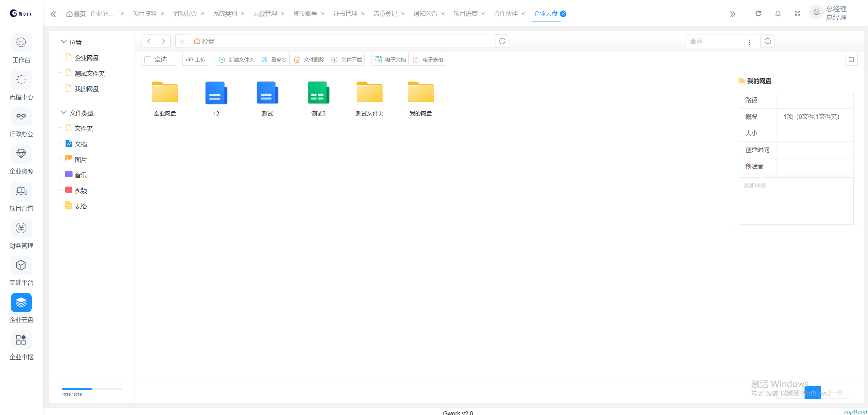Image resolution: width=868 pixels, height=415 pixels.
Task: Collapse the 文件类型 tree section
Action: (x=63, y=112)
